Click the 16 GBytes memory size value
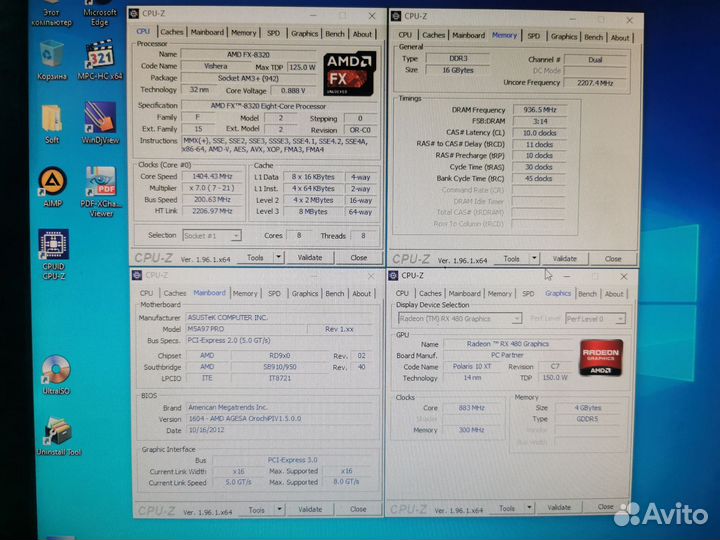The height and width of the screenshot is (540, 720). [x=458, y=70]
